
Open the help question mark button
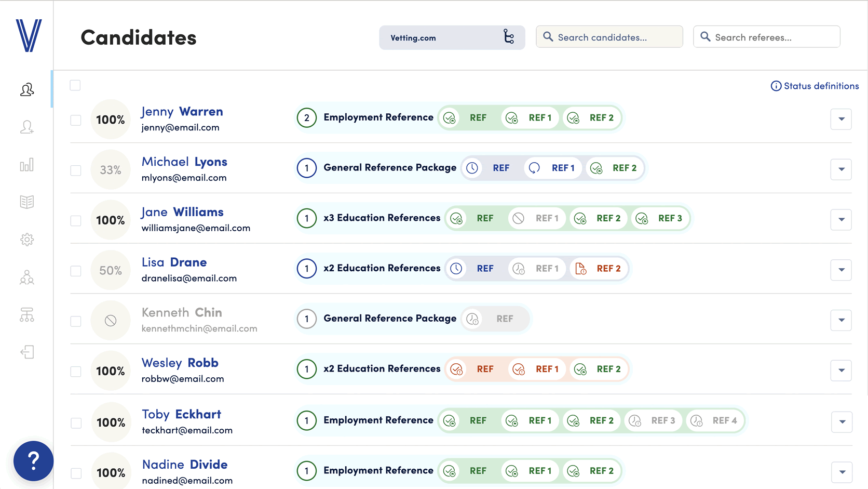click(33, 460)
